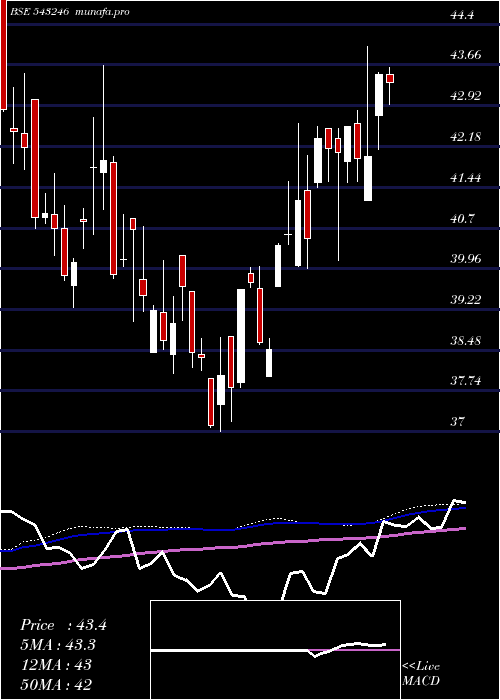Click the pink 50MA line in the lower indicator

[x=232, y=547]
